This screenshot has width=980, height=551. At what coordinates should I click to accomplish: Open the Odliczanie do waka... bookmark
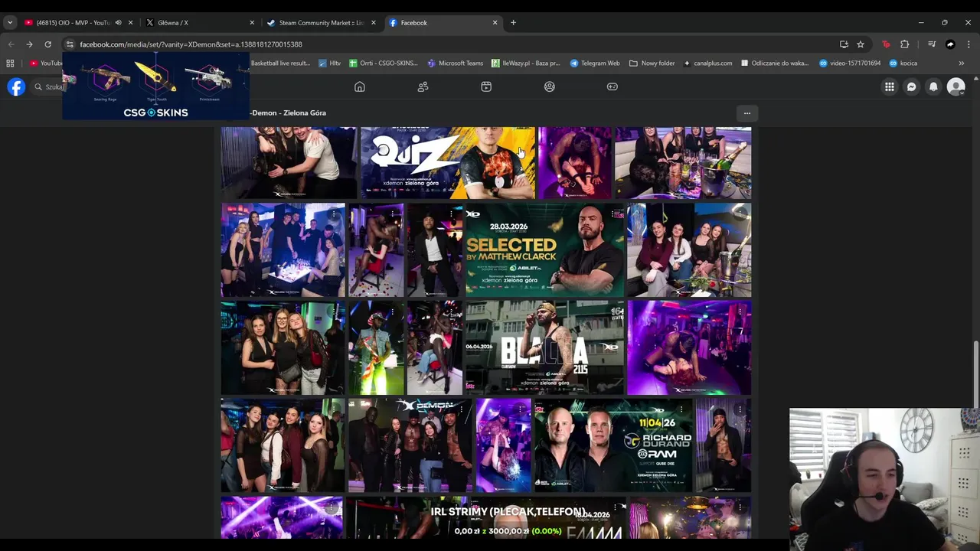[x=775, y=64]
